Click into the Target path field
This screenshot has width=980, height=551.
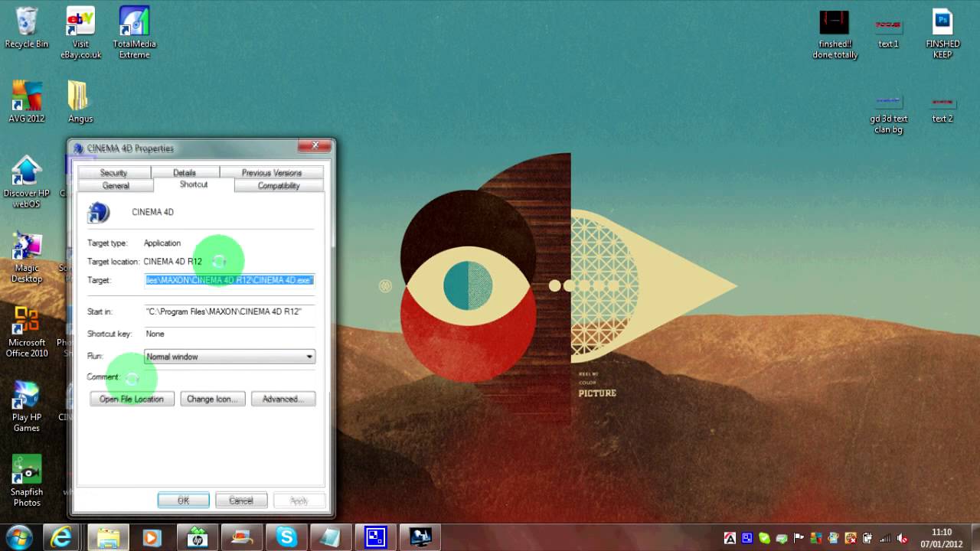[x=230, y=280]
